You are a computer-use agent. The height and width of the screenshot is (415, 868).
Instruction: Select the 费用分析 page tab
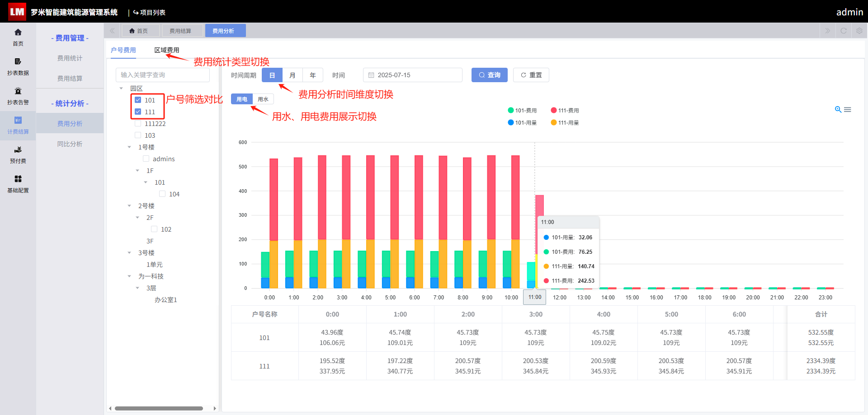(x=225, y=31)
